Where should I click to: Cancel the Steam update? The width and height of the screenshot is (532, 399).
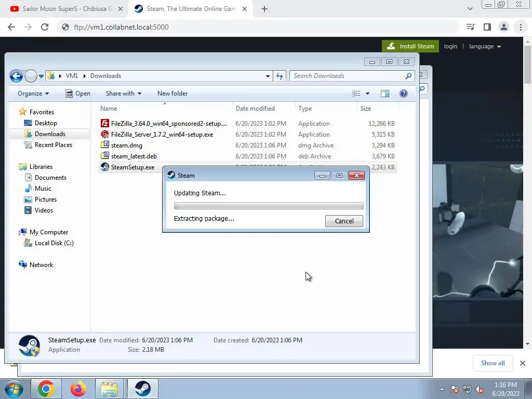tap(344, 221)
